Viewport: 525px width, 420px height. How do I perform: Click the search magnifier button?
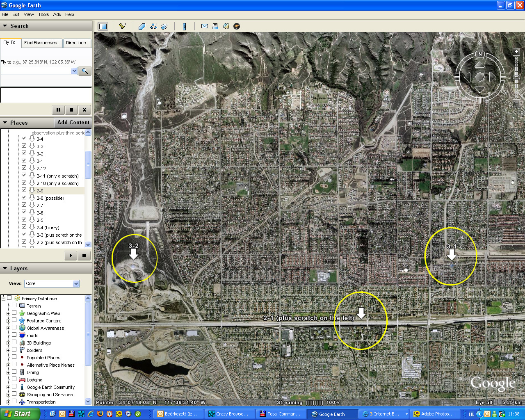(x=84, y=71)
